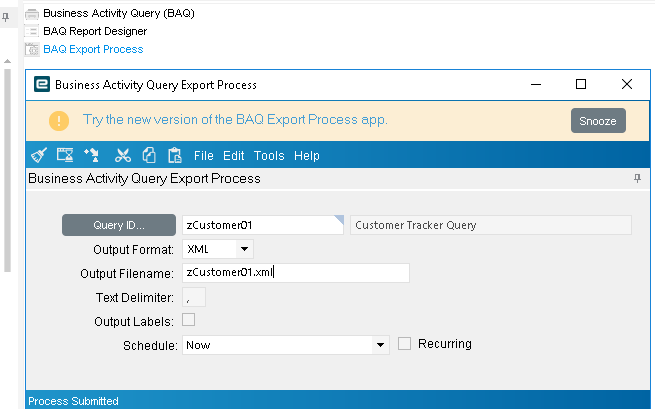Screen dimensions: 655x409
Task: Click the Clear (broom) toolbar icon
Action: click(x=39, y=155)
